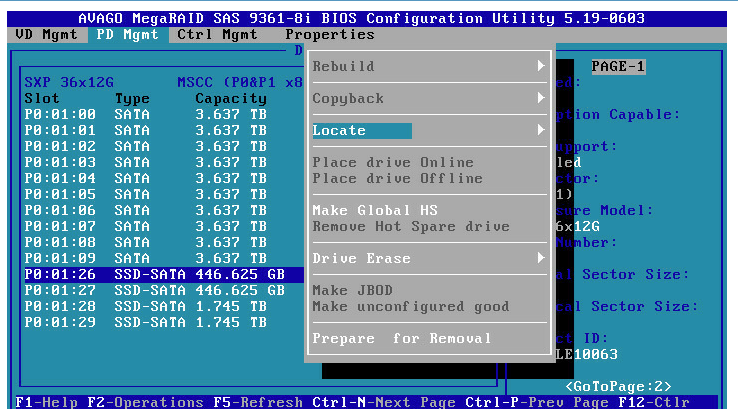Select drive row P0:01:05
The width and height of the screenshot is (738, 409).
(164, 194)
